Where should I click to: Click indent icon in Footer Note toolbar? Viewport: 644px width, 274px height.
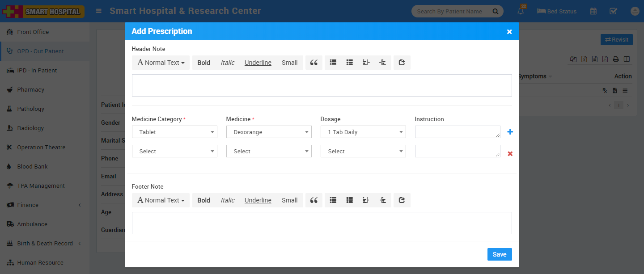(x=382, y=200)
